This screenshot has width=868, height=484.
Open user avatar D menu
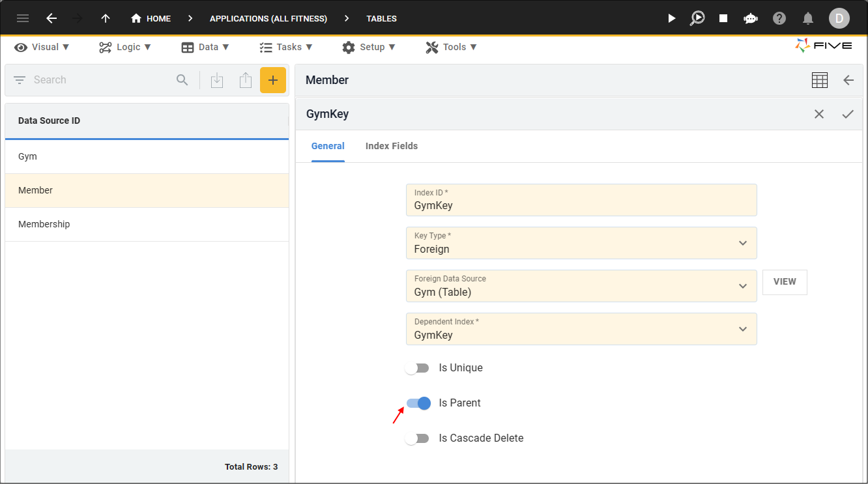pos(839,18)
